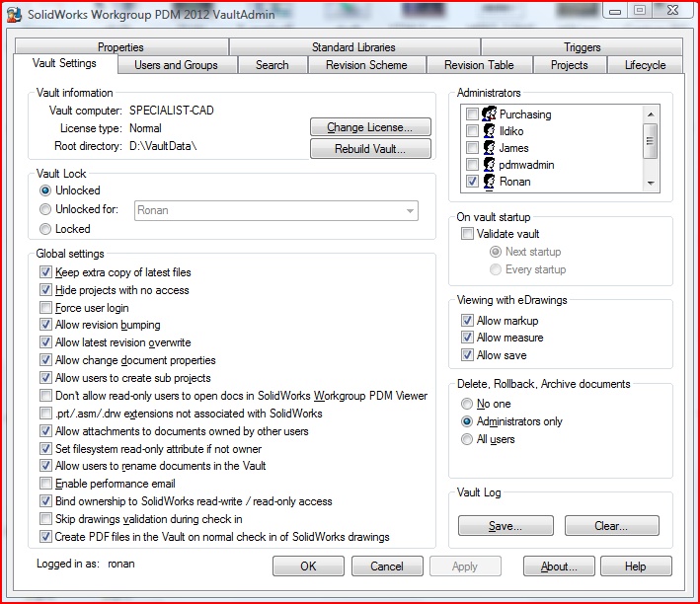Toggle Allow attachments to documents owned by others

(45, 430)
